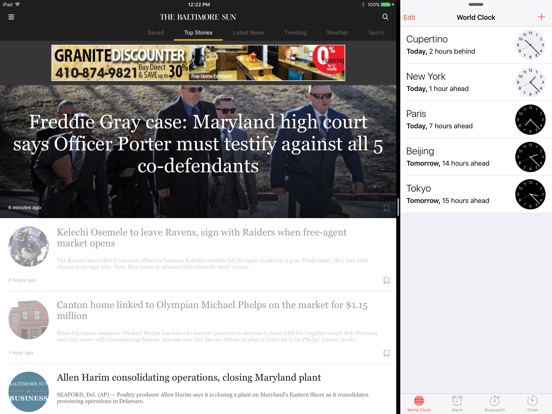The width and height of the screenshot is (552, 414).
Task: Tap the 12:22 PM status bar time
Action: point(199,5)
